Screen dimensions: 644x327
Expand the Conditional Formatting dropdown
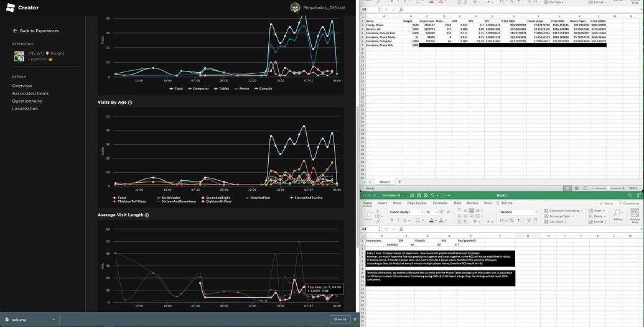(562, 211)
